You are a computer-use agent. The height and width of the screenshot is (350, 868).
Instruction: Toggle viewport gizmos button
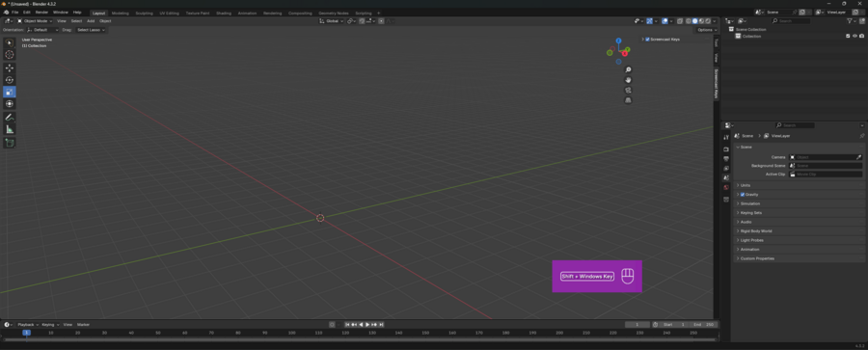click(x=650, y=21)
